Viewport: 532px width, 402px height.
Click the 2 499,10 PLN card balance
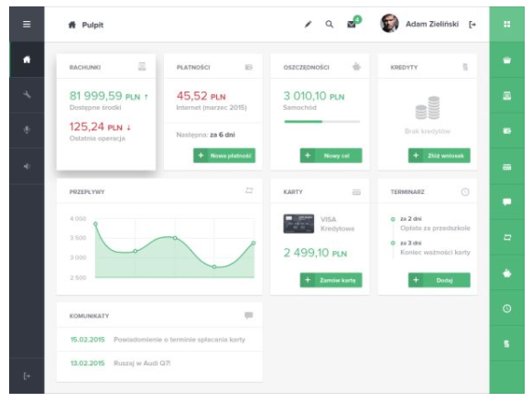315,253
